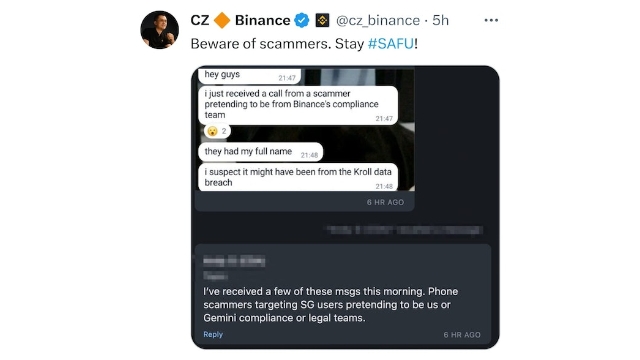Click the CZ Binance display name
Viewport: 640px width, 360px height.
240,20
